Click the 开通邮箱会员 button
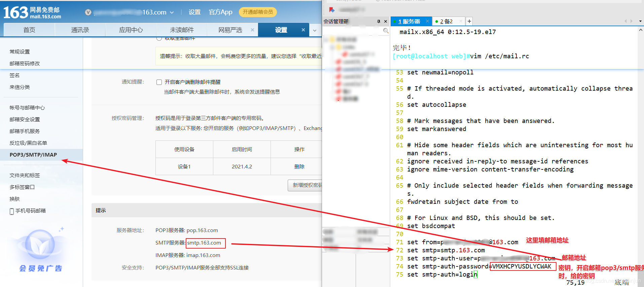644x287 pixels. point(258,12)
